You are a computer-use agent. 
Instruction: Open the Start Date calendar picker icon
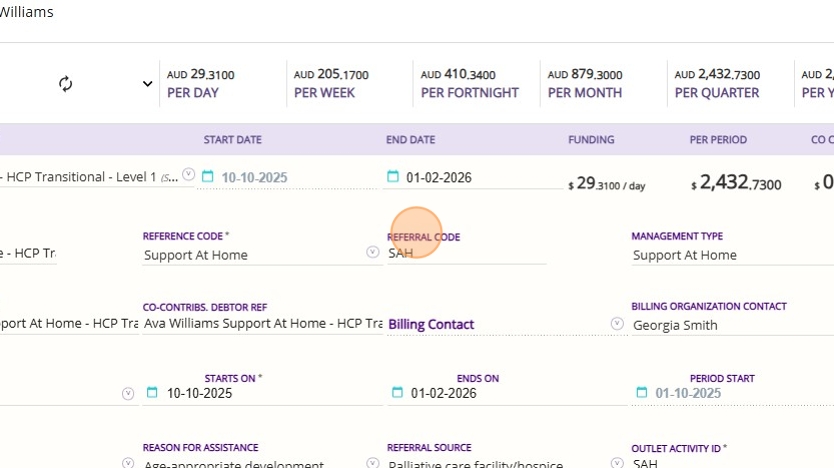(x=208, y=177)
